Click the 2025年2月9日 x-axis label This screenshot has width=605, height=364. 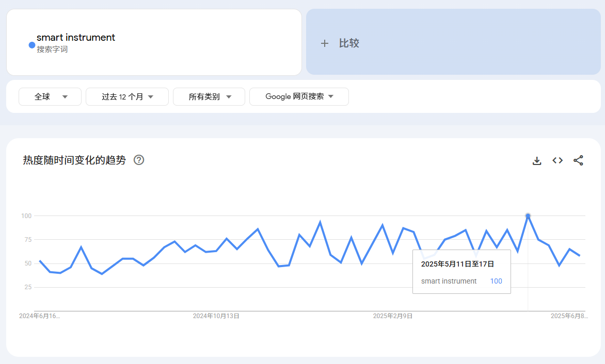click(392, 316)
